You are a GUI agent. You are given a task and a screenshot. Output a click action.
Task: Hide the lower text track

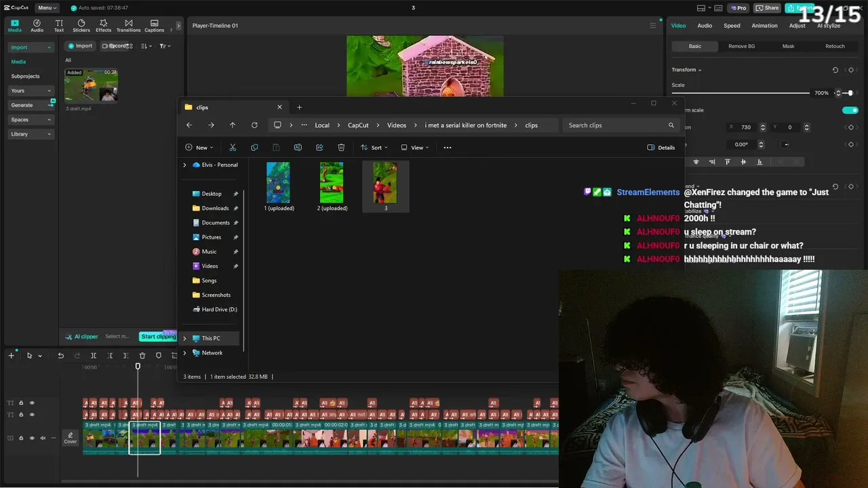point(32,414)
